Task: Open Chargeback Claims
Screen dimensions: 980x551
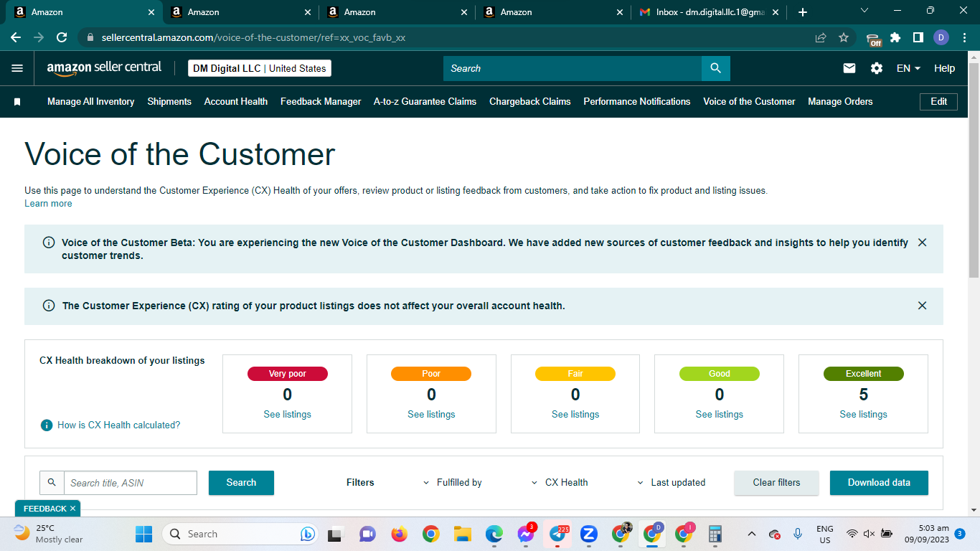Action: click(x=530, y=102)
